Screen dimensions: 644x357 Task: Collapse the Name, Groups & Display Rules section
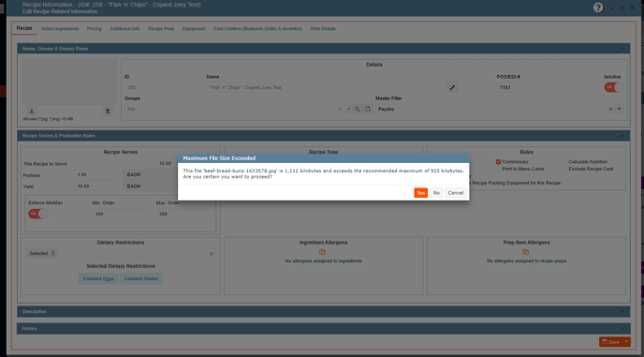(622, 49)
